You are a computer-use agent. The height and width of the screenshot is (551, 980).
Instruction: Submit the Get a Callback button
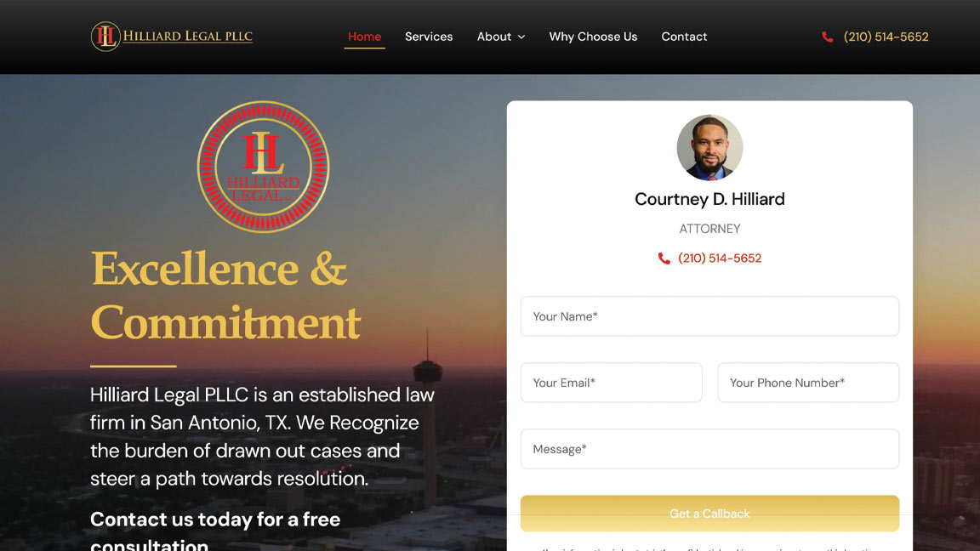(x=709, y=514)
